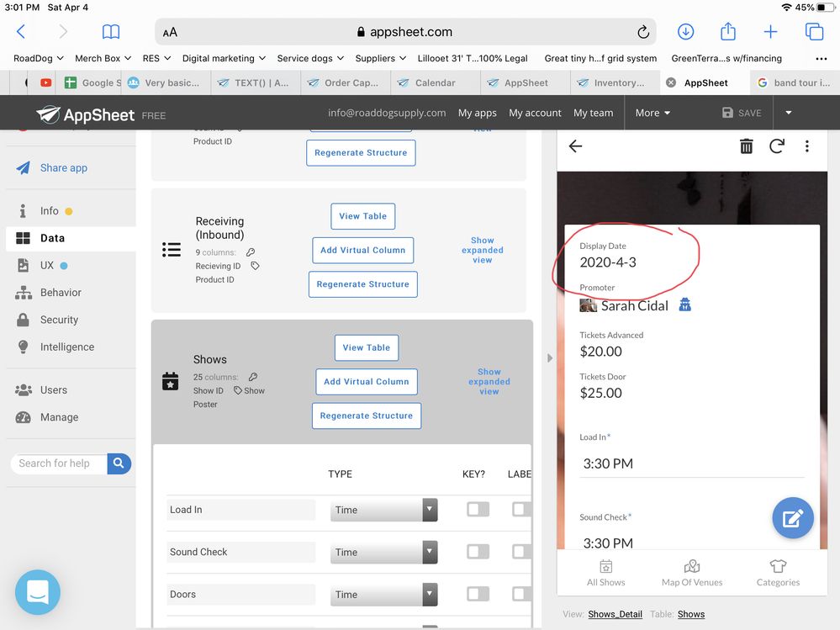840x630 pixels.
Task: Open the Shows_Detail view link
Action: pos(615,614)
